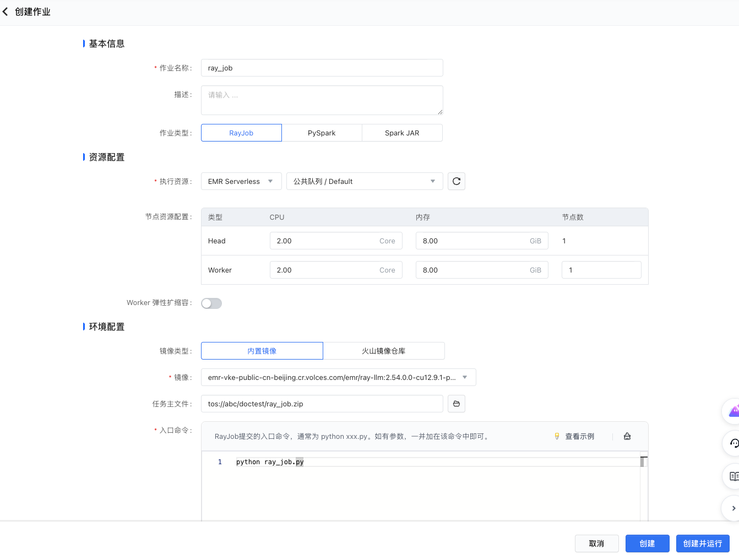
Task: Open the lightbulb 查看示例 icon
Action: (557, 436)
